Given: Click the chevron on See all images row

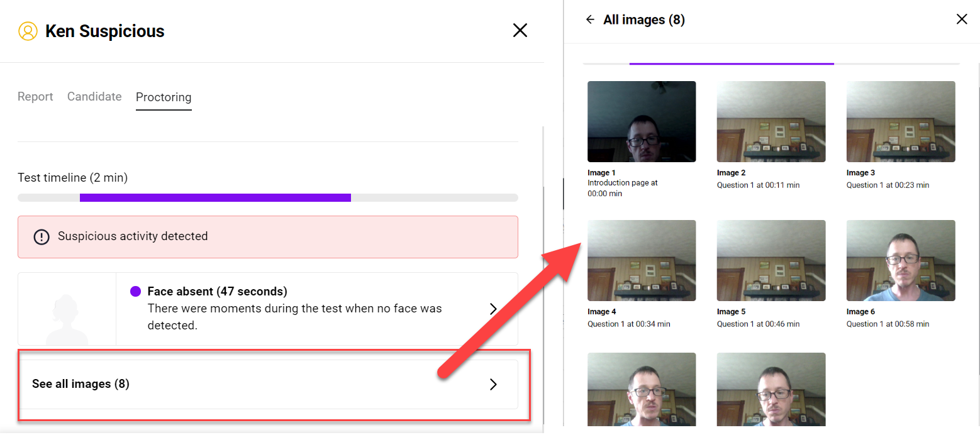Looking at the screenshot, I should [x=493, y=384].
